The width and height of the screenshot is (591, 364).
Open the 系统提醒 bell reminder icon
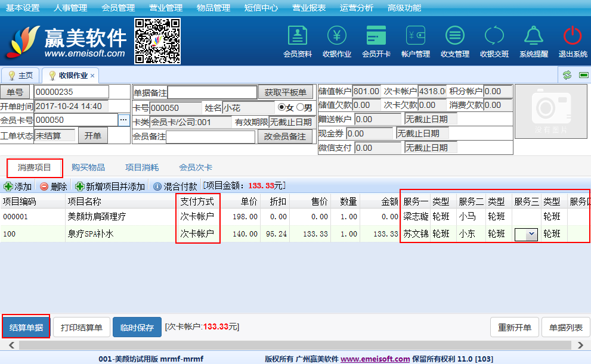pos(533,41)
